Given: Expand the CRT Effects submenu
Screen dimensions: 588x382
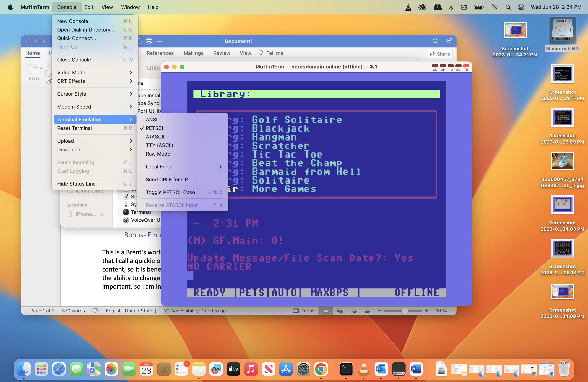Looking at the screenshot, I should click(x=95, y=81).
